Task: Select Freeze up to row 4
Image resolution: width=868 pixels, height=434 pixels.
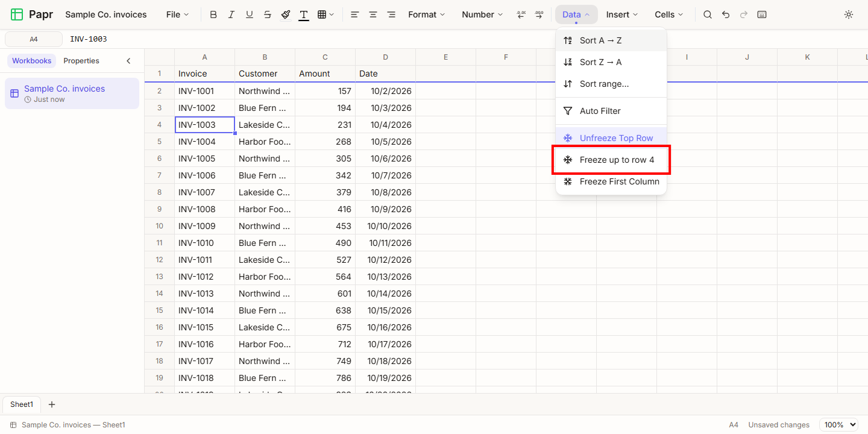Action: [x=611, y=160]
